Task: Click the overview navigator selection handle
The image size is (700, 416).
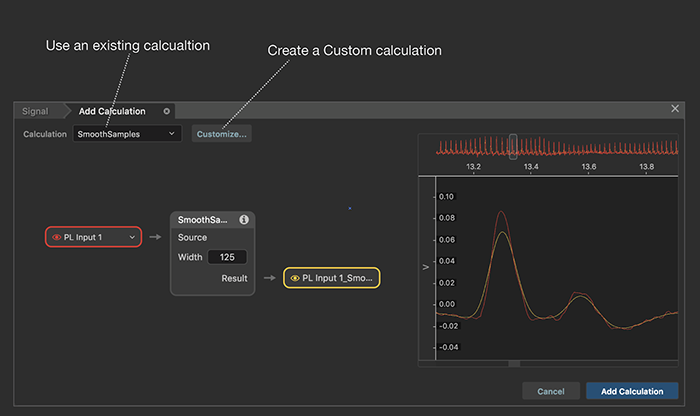Action: click(x=513, y=146)
